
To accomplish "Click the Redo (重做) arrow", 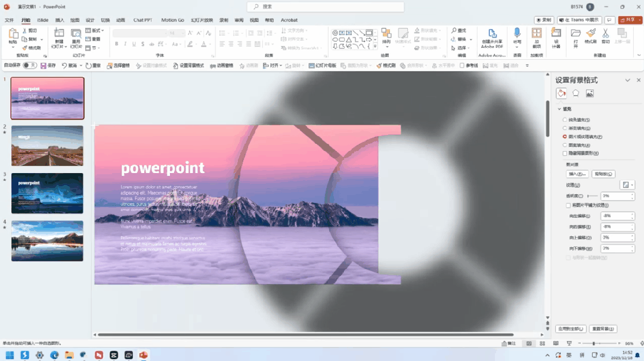I will point(88,66).
